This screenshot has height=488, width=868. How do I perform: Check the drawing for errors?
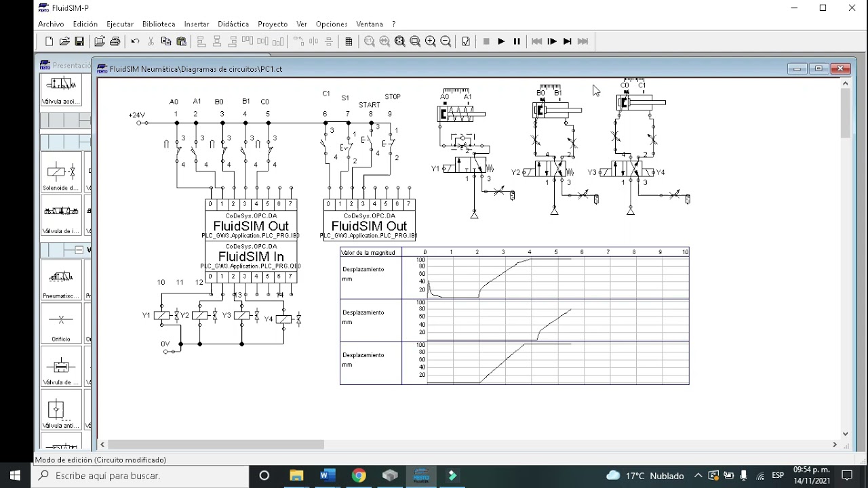[466, 41]
